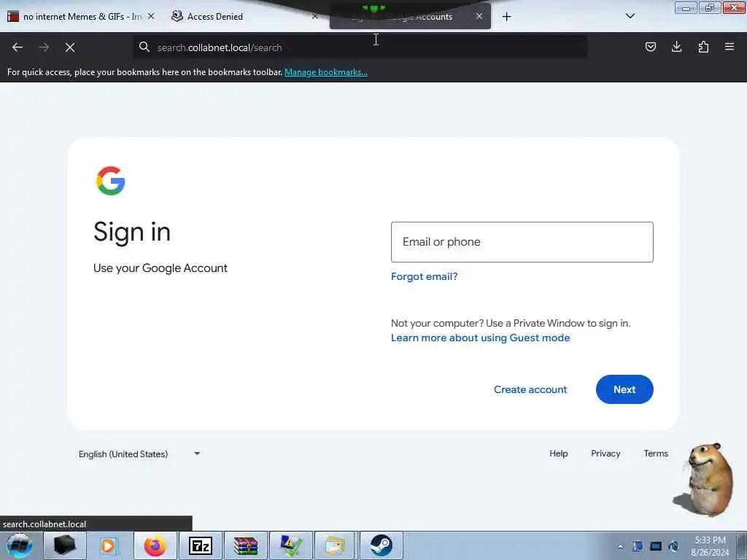The image size is (747, 560).
Task: Launch the black box taskbar application
Action: [65, 545]
